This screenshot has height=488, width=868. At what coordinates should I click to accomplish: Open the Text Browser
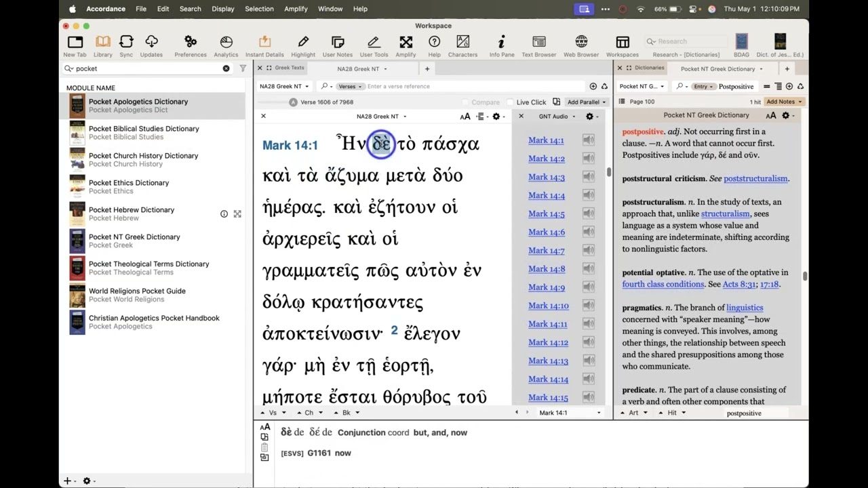pos(539,45)
